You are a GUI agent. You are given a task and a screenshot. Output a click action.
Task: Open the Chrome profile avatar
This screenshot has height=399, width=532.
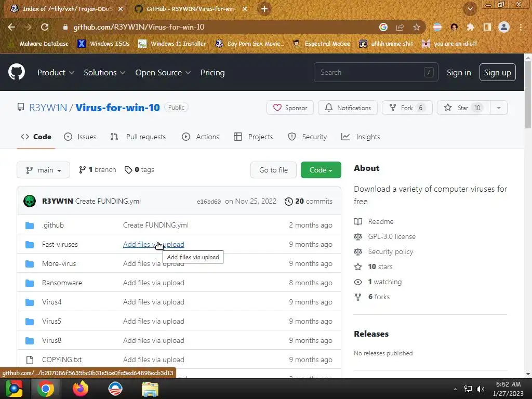coord(504,27)
